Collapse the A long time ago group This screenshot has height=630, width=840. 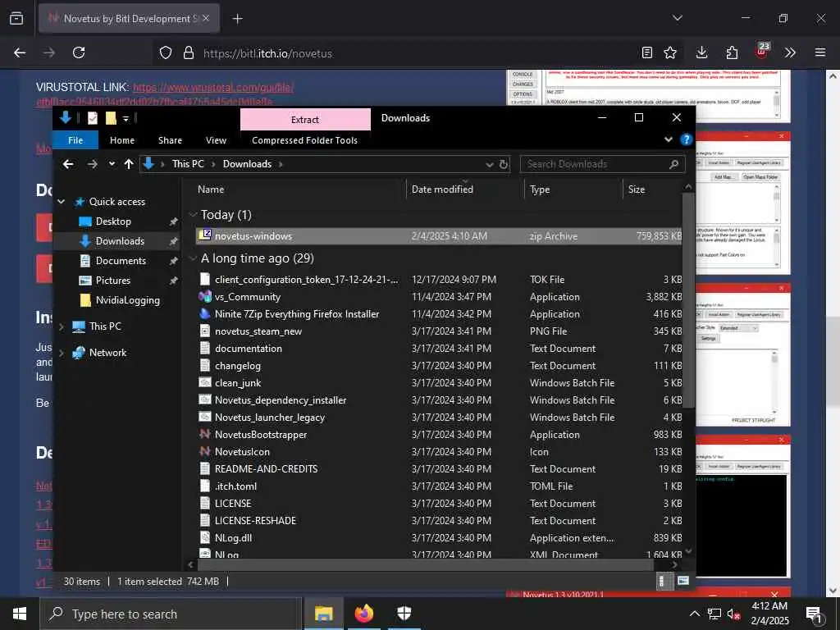click(193, 258)
